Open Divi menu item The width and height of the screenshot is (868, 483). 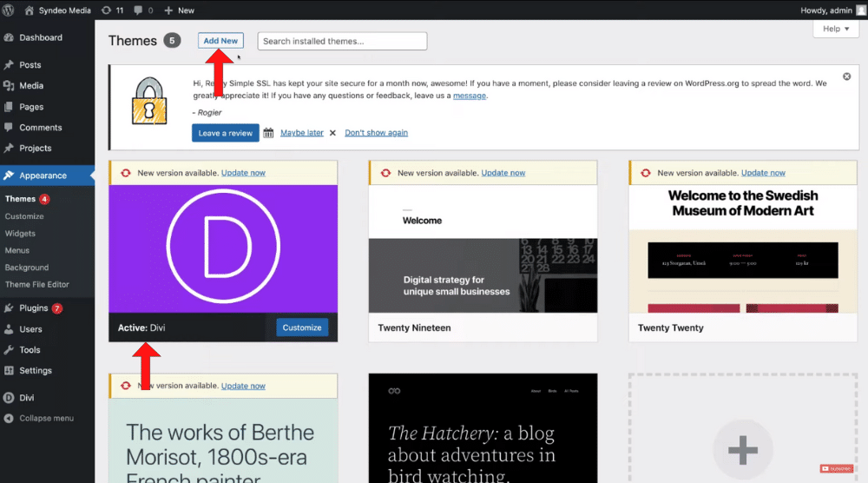(27, 398)
